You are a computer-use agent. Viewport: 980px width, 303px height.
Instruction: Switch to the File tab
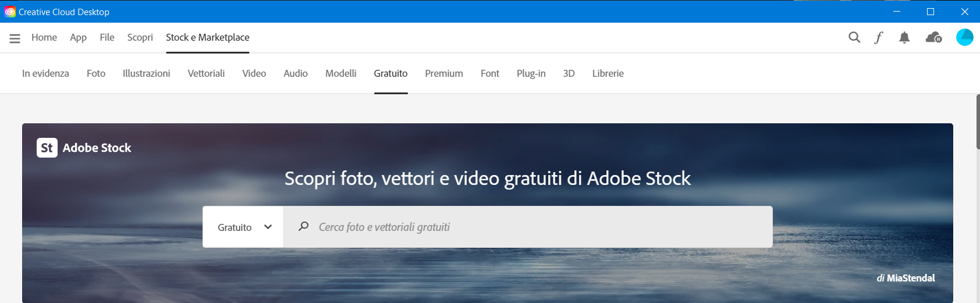tap(107, 37)
